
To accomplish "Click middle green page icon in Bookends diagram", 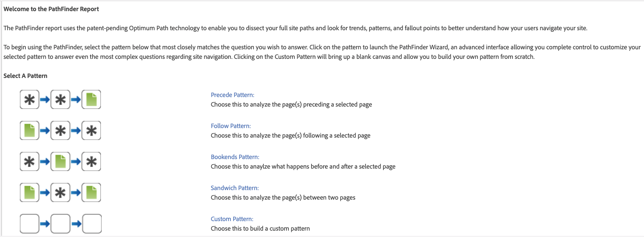I will (x=60, y=161).
